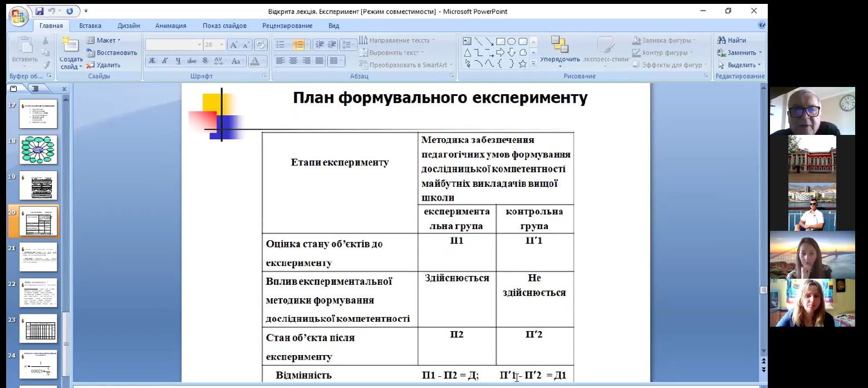Toggle numbered list button
Viewport: 868px width, 388px height.
298,45
